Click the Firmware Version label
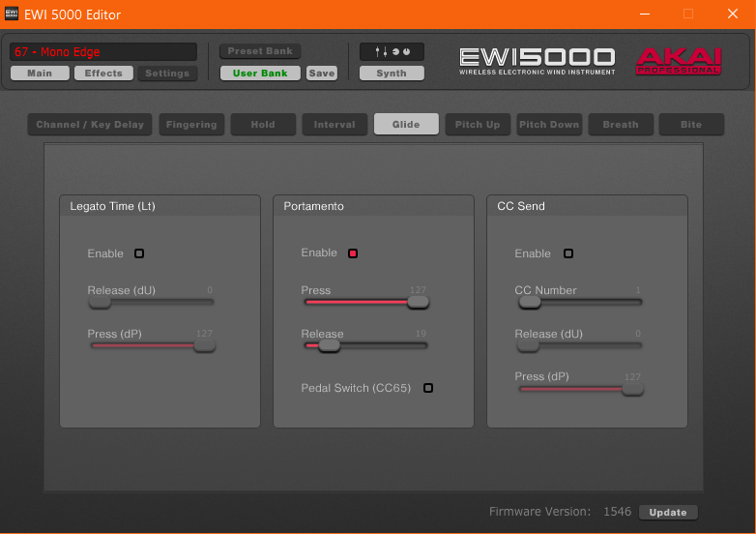Screen dimensions: 756x534 pyautogui.click(x=539, y=512)
